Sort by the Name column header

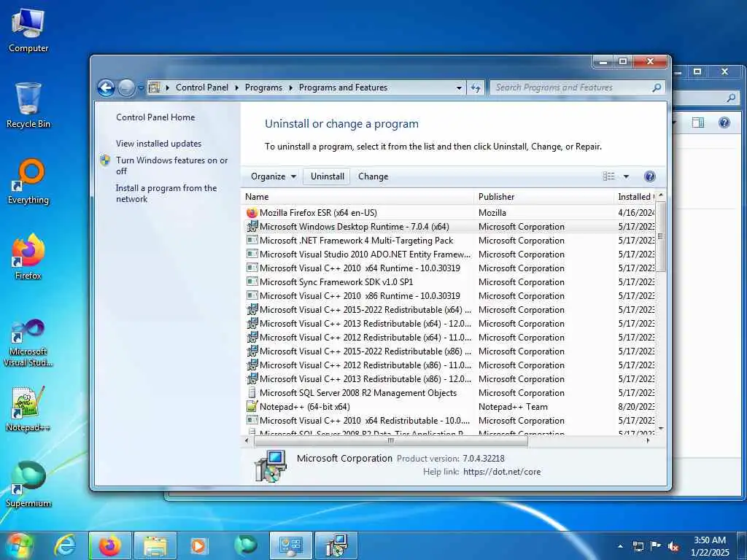[x=357, y=197]
